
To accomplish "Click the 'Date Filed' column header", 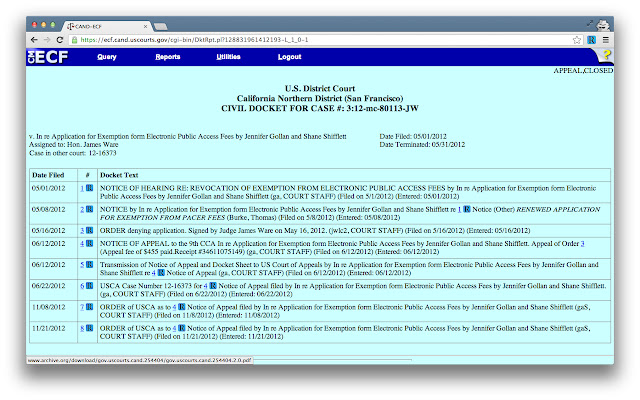I will pyautogui.click(x=48, y=175).
